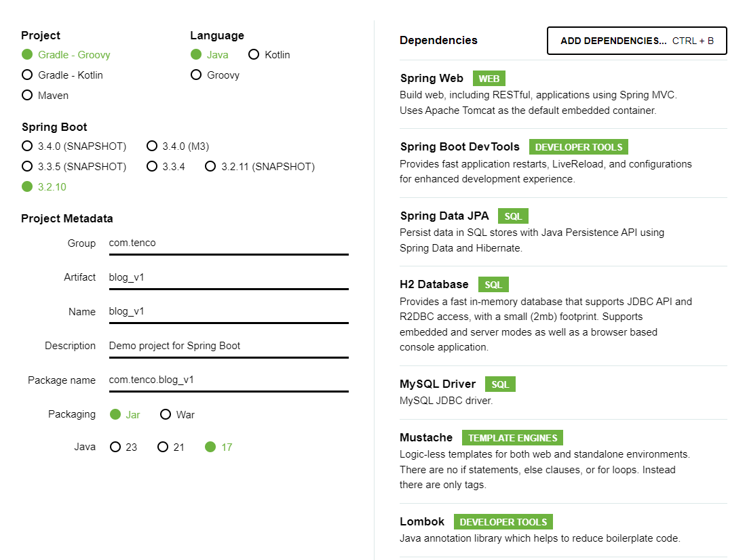Viewport: 745px width, 560px height.
Task: Switch packaging to War
Action: coord(177,415)
